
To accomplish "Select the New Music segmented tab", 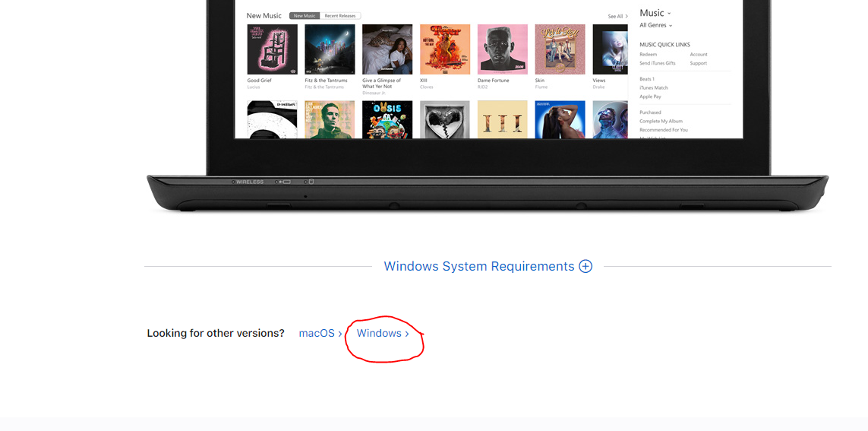I will point(305,16).
